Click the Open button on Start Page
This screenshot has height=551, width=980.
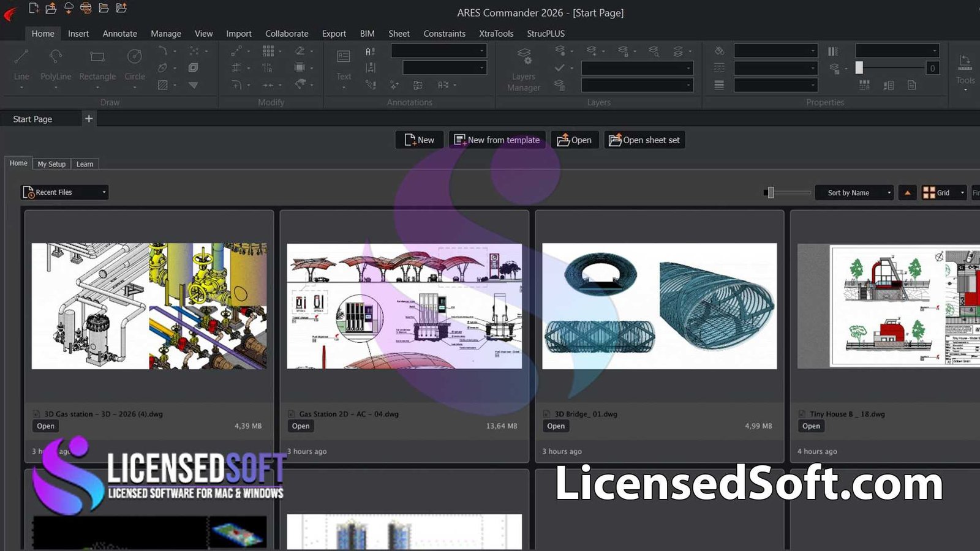click(x=575, y=140)
